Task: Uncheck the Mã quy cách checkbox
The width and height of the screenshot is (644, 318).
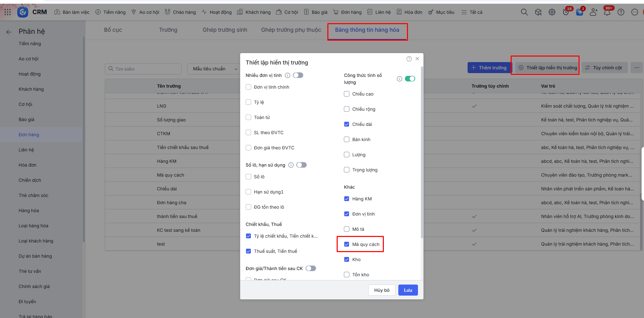Action: 347,244
